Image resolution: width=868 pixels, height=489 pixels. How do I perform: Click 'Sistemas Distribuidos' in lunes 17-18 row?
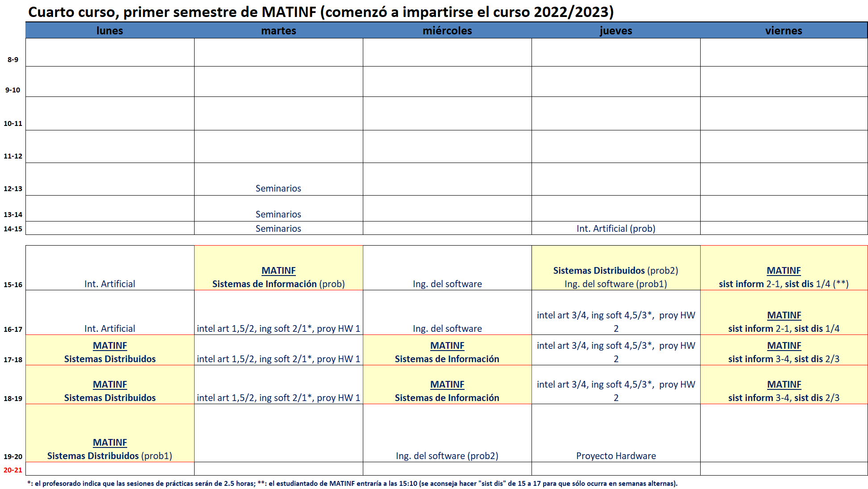click(110, 359)
